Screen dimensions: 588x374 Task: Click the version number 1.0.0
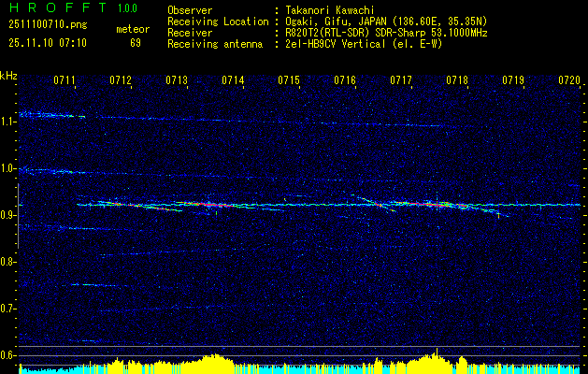(127, 7)
